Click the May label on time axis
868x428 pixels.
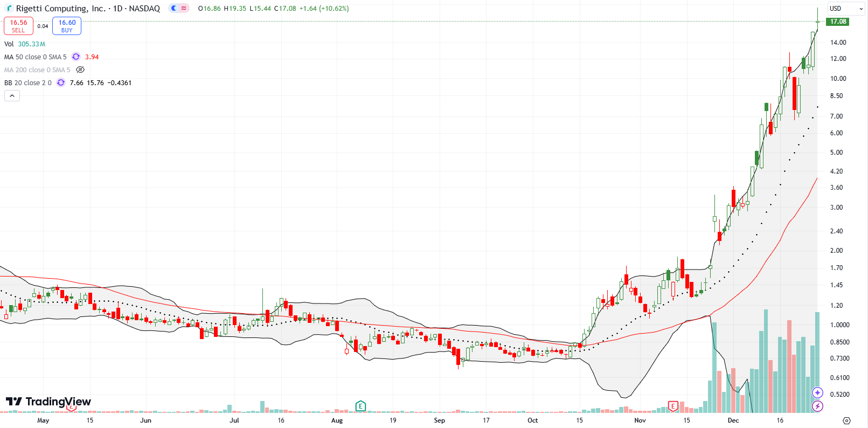pos(43,420)
